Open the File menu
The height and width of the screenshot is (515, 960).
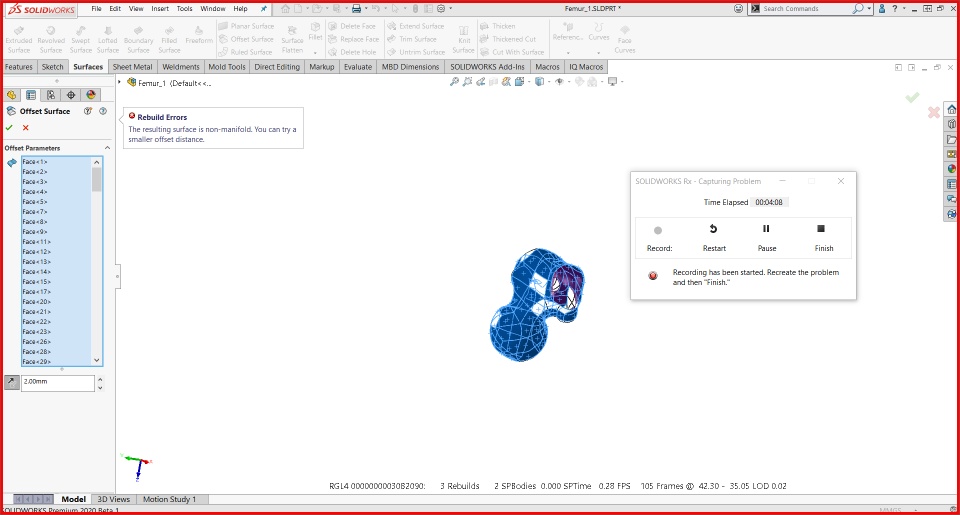coord(96,9)
